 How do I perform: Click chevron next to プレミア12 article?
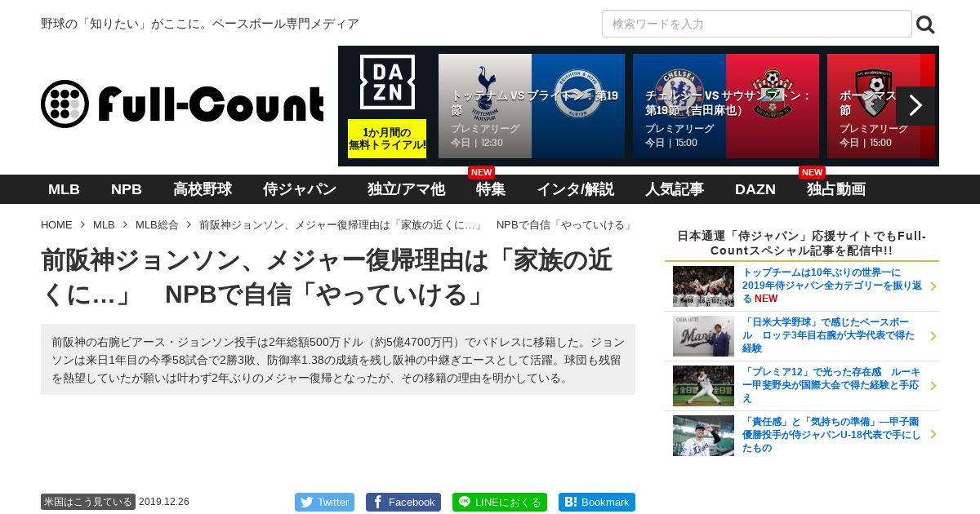[933, 386]
